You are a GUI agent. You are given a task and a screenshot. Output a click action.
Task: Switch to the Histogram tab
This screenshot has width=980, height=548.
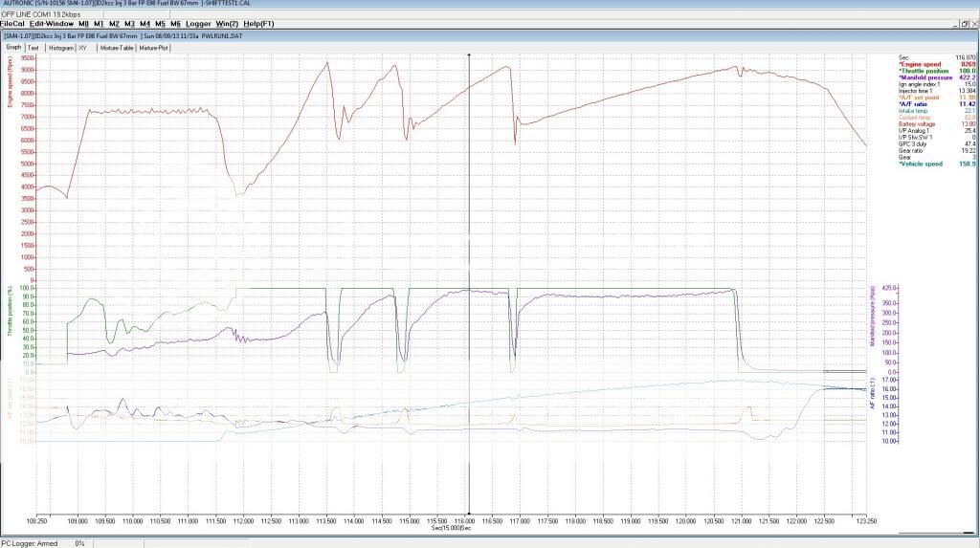61,47
